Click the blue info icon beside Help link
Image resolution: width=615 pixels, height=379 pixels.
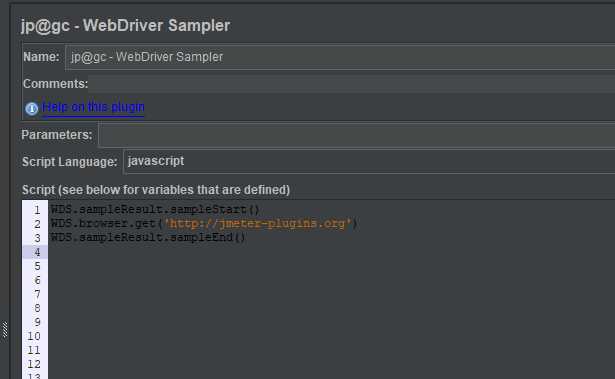32,108
